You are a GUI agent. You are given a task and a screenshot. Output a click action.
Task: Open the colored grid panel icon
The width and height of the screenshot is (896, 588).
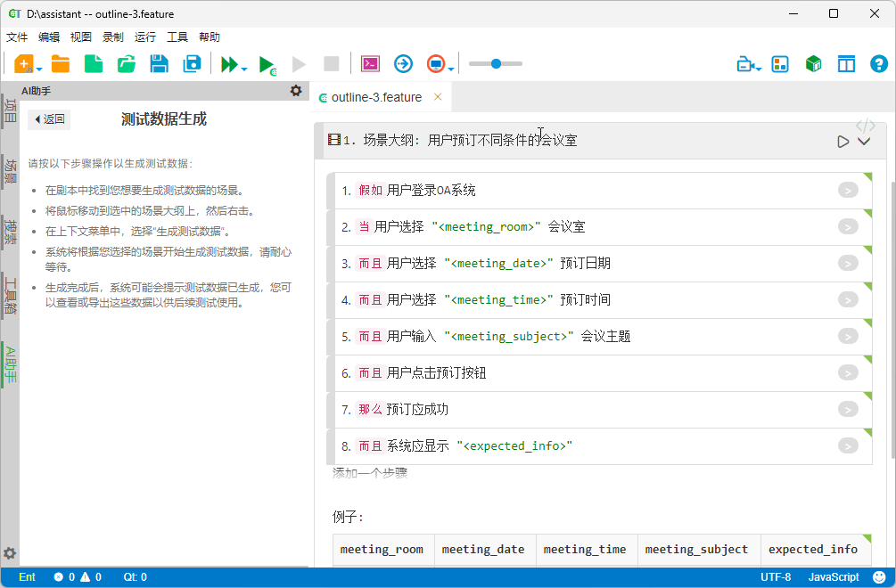pyautogui.click(x=780, y=64)
